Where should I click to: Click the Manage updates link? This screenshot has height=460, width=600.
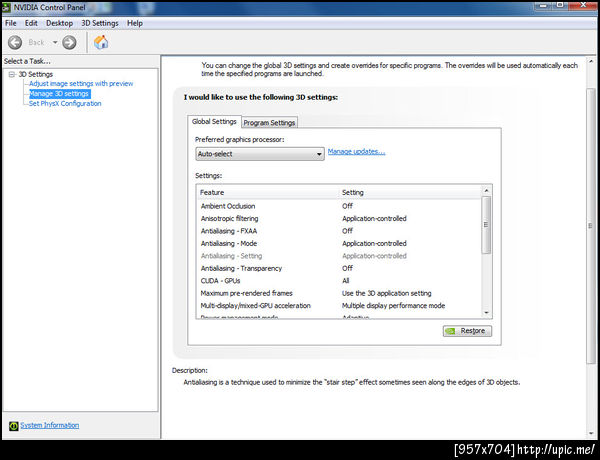click(x=356, y=152)
